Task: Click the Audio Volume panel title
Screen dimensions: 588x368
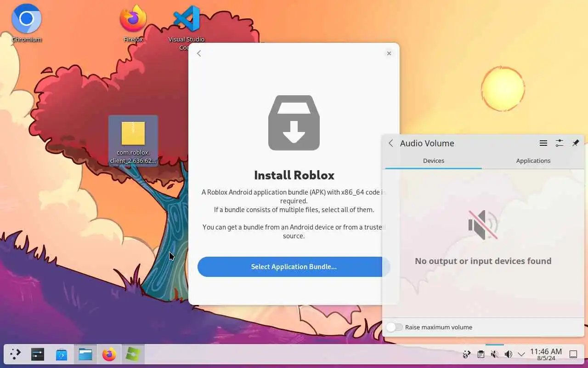Action: 427,143
